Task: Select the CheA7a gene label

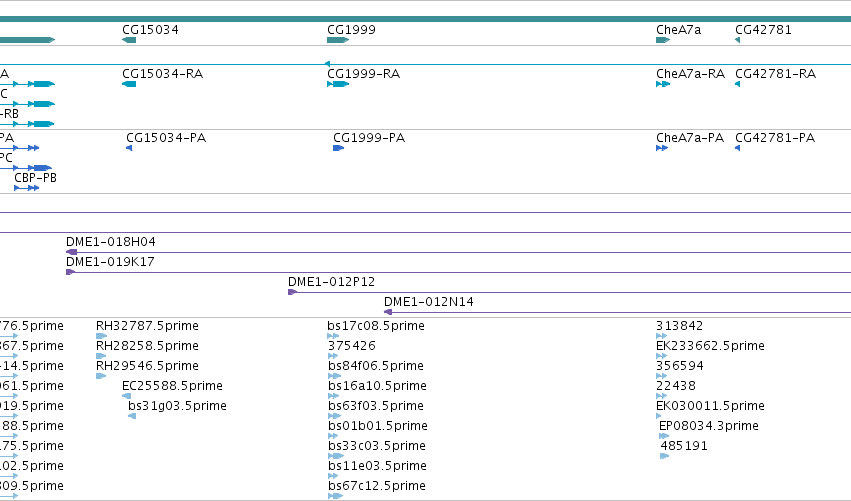Action: click(x=678, y=30)
